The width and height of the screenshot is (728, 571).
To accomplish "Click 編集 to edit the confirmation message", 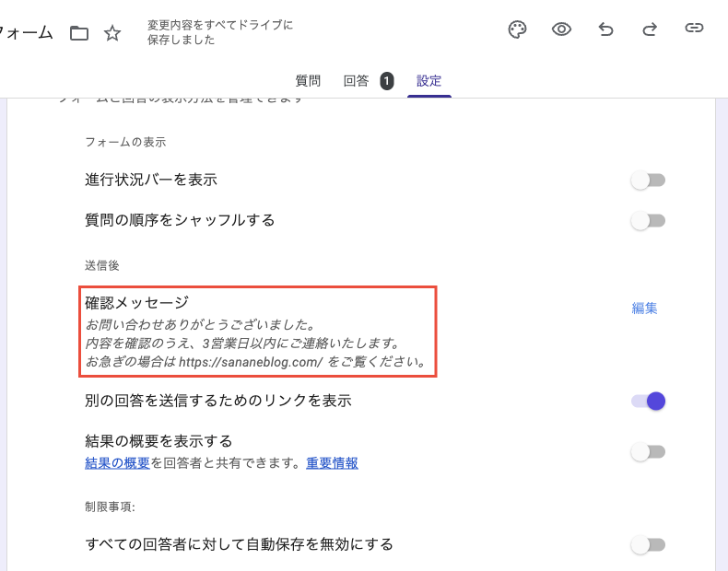I will click(x=644, y=308).
